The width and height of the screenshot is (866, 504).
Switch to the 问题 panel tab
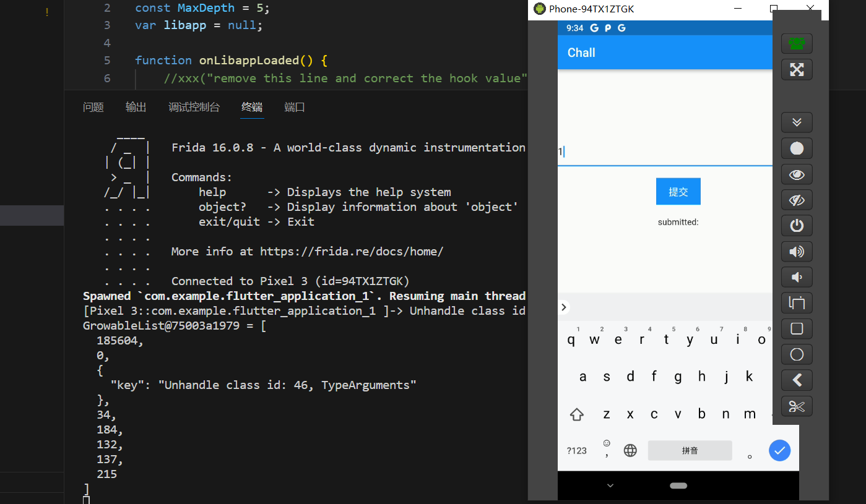click(x=93, y=107)
